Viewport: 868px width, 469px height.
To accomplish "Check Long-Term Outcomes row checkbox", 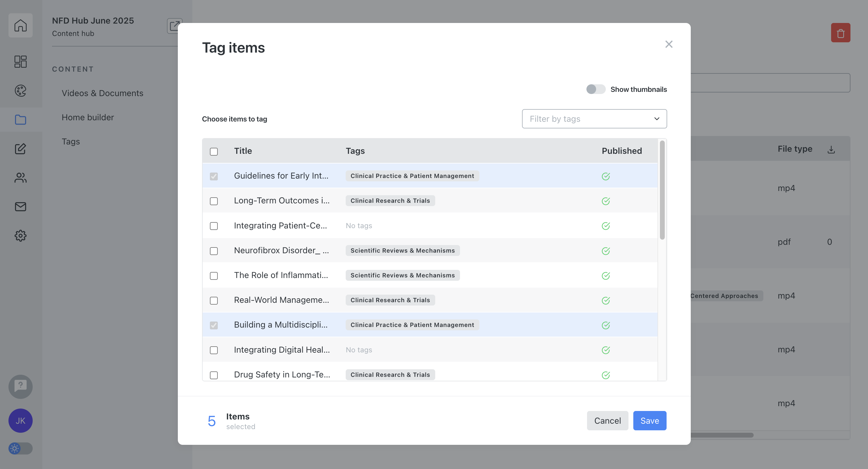I will click(x=214, y=201).
